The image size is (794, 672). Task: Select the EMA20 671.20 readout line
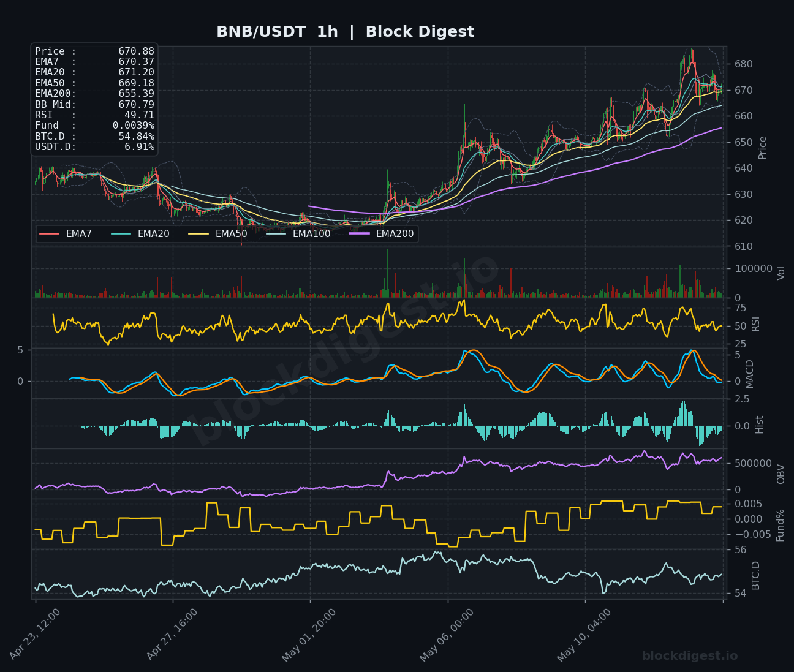(94, 72)
